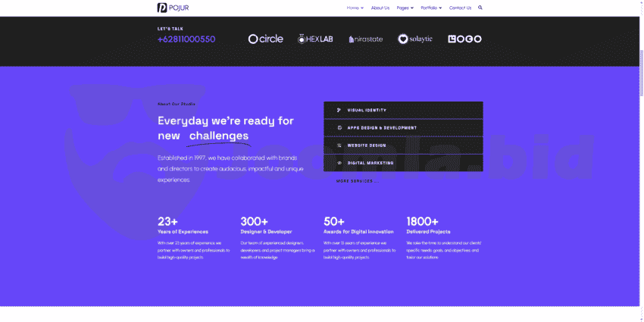Click the icon beside Digital Marketing
644x322 pixels.
coord(339,163)
